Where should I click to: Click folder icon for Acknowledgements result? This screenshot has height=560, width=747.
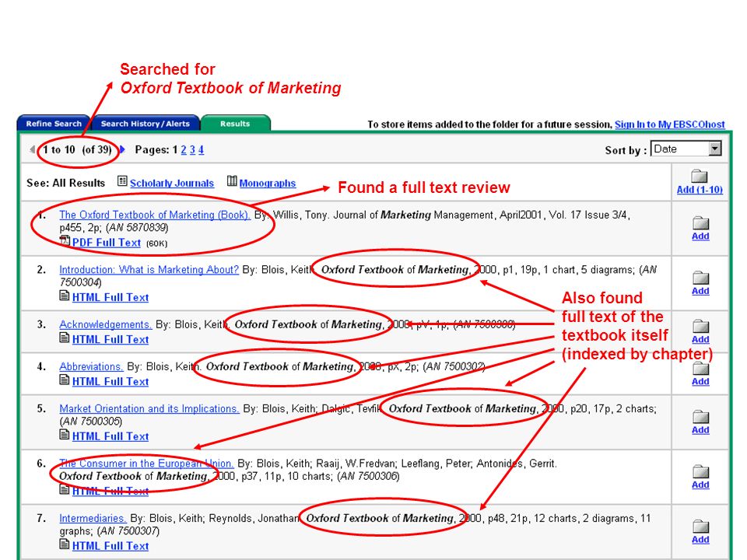[x=701, y=326]
